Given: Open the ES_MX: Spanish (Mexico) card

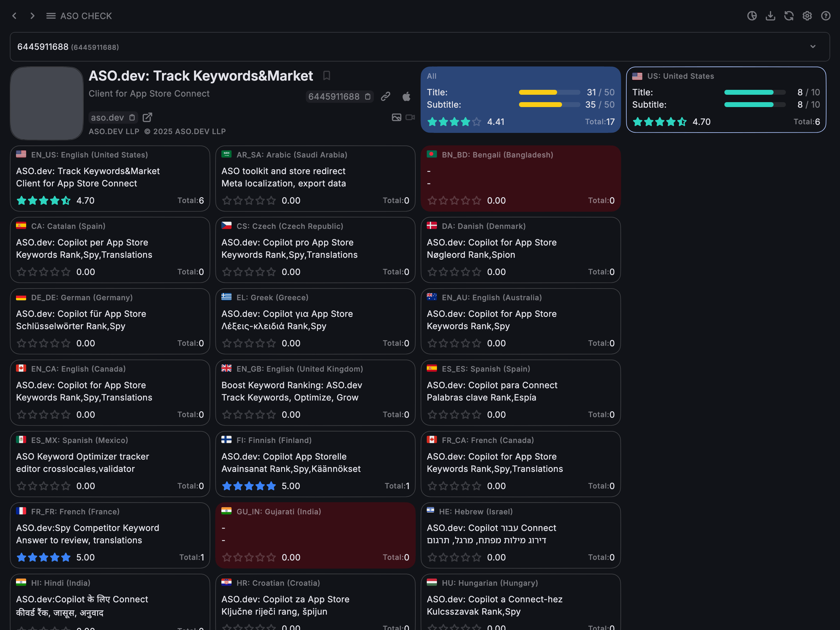Looking at the screenshot, I should (110, 464).
